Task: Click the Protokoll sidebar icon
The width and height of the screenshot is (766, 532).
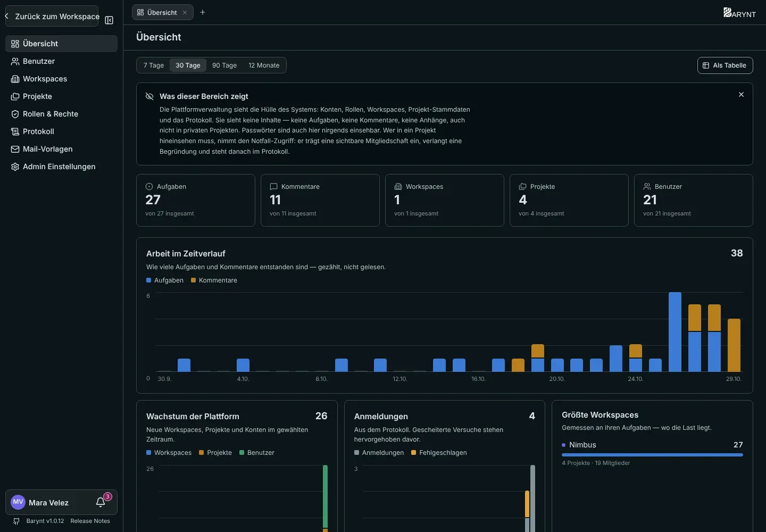Action: coord(15,131)
